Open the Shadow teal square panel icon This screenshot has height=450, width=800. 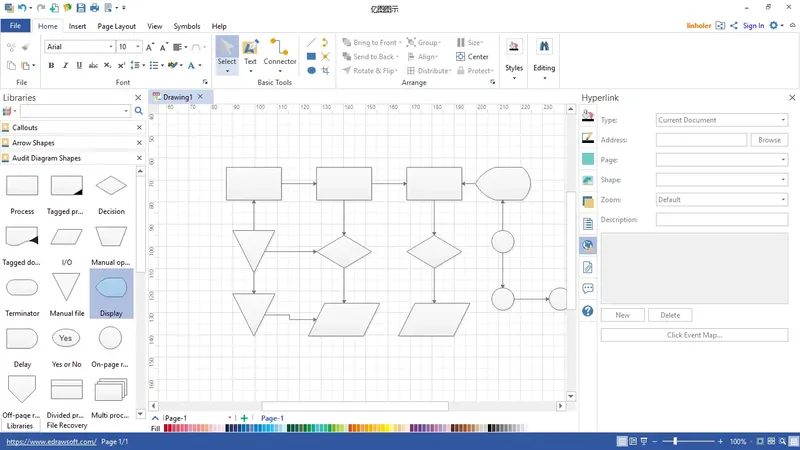click(x=588, y=159)
